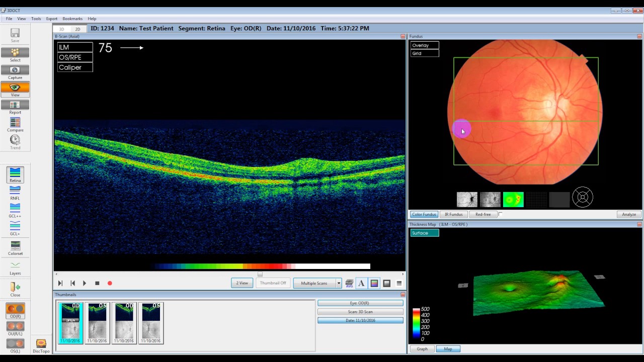Open the Compare icon in sidebar
Screen dimensions: 644x362
[x=15, y=122]
